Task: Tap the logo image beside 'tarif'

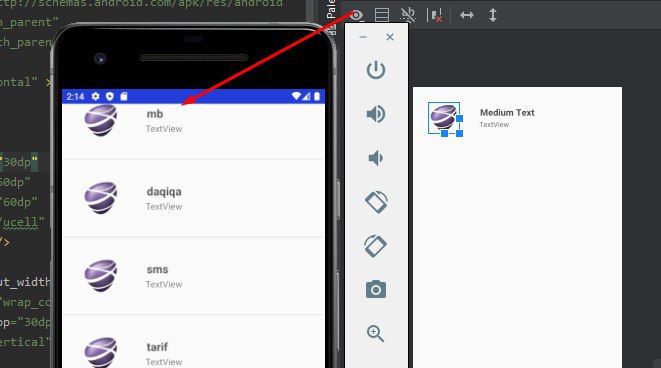Action: pos(101,352)
